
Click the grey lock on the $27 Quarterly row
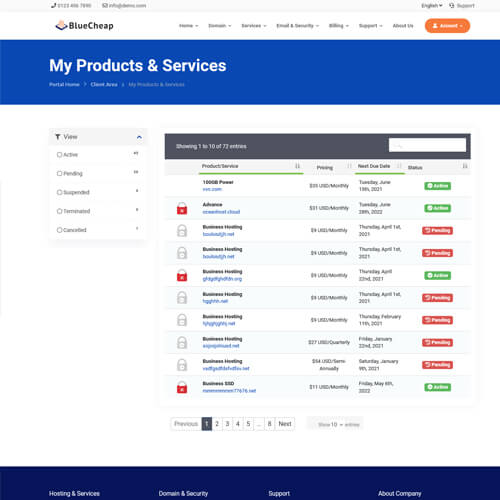[182, 342]
